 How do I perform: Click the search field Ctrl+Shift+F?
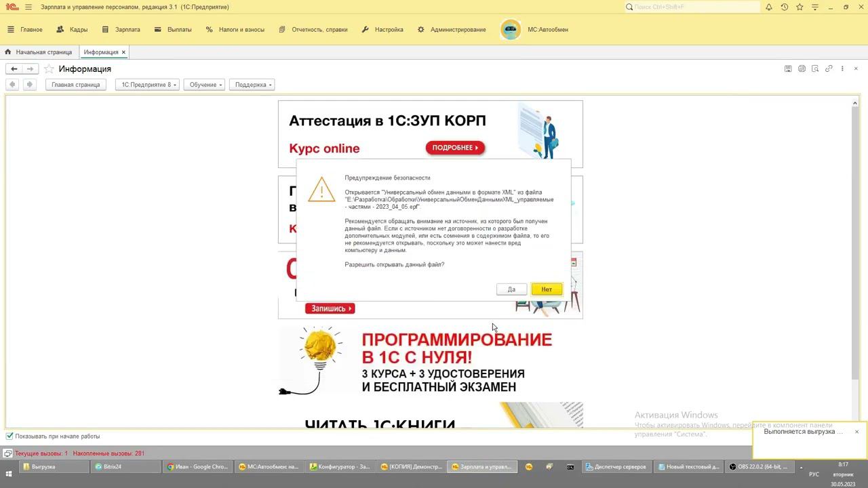click(x=691, y=7)
